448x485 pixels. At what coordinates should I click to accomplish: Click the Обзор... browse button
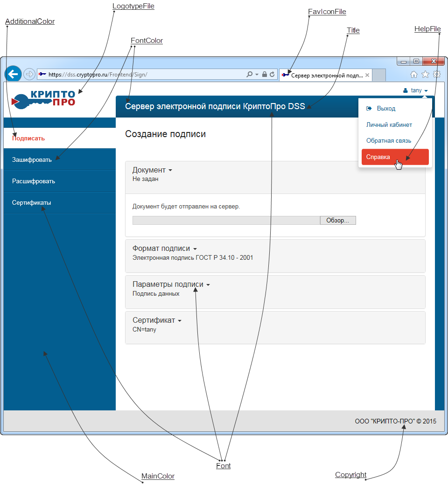click(338, 220)
